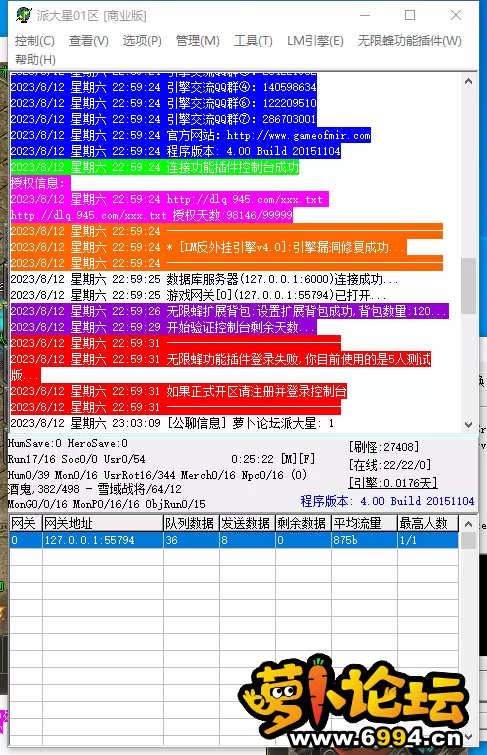Open the 帮助(H) menu
Screen dimensions: 487x755
35,60
